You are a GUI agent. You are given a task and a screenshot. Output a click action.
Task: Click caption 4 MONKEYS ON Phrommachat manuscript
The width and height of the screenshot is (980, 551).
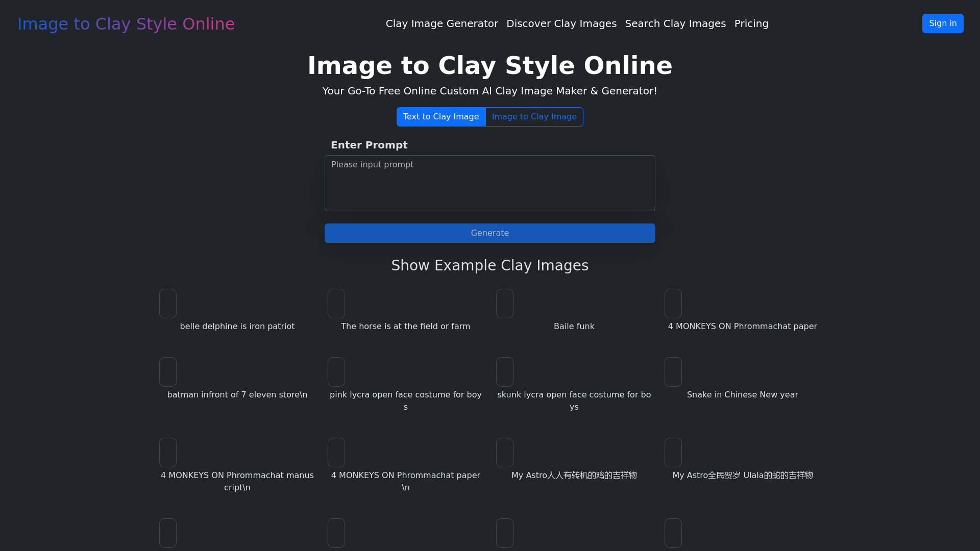pos(237,482)
